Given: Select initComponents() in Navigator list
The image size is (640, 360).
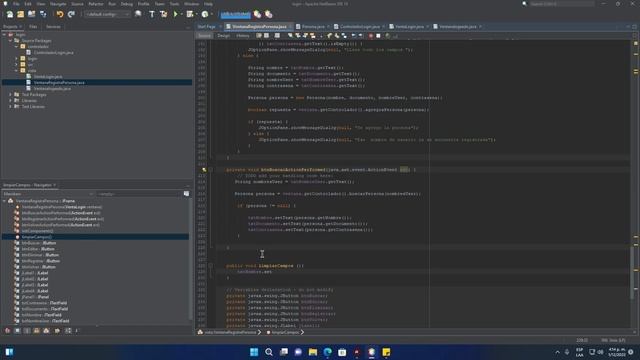Looking at the screenshot, I should (37, 231).
